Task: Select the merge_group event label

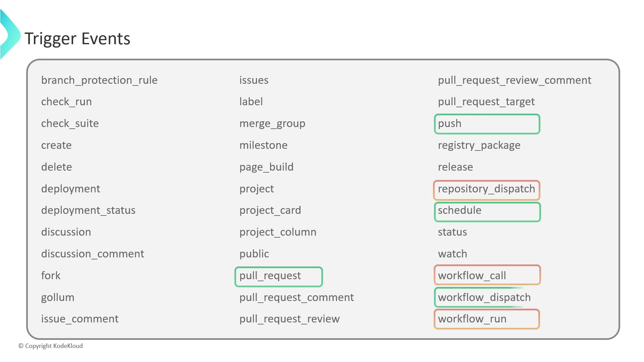Action: click(272, 124)
